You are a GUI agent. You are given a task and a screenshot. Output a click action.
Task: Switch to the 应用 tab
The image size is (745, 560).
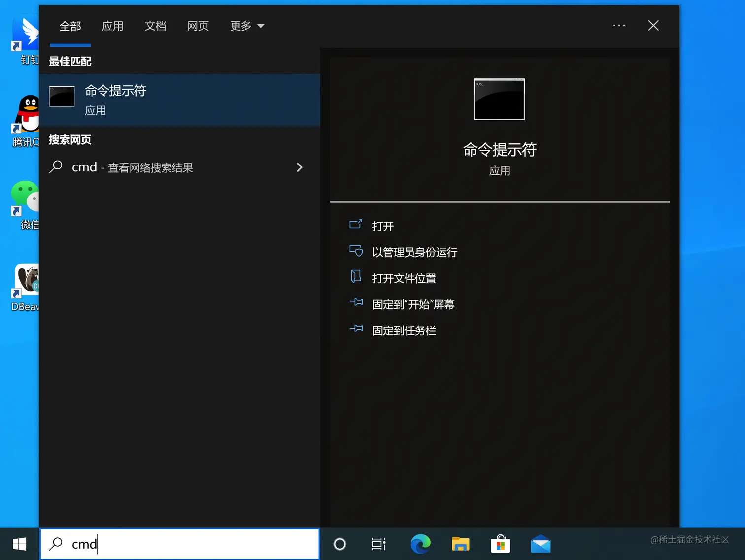[112, 26]
